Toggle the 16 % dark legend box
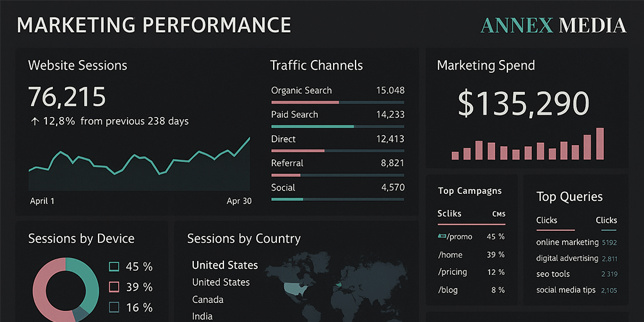Screen dimensions: 644x322 click(x=114, y=307)
